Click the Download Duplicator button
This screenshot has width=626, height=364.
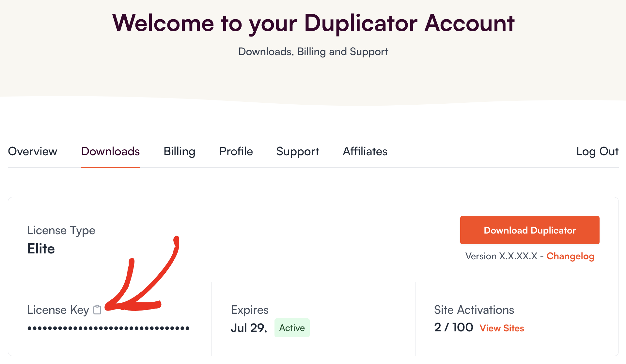[529, 230]
